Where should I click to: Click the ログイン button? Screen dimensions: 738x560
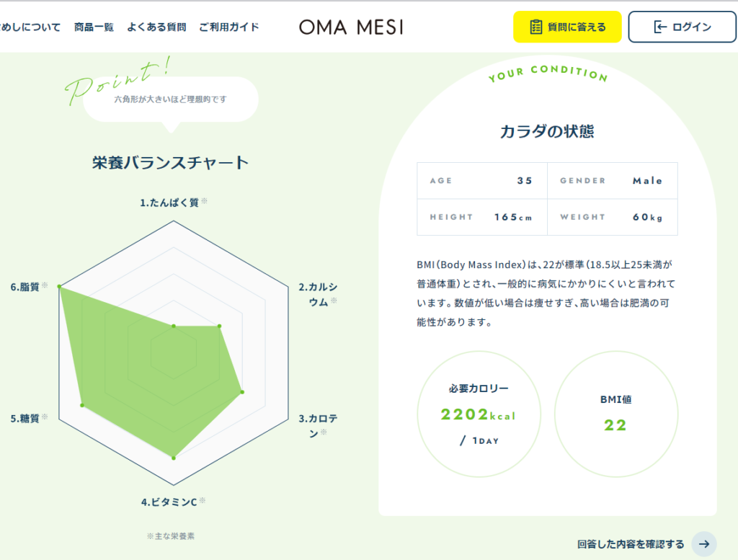pyautogui.click(x=682, y=27)
